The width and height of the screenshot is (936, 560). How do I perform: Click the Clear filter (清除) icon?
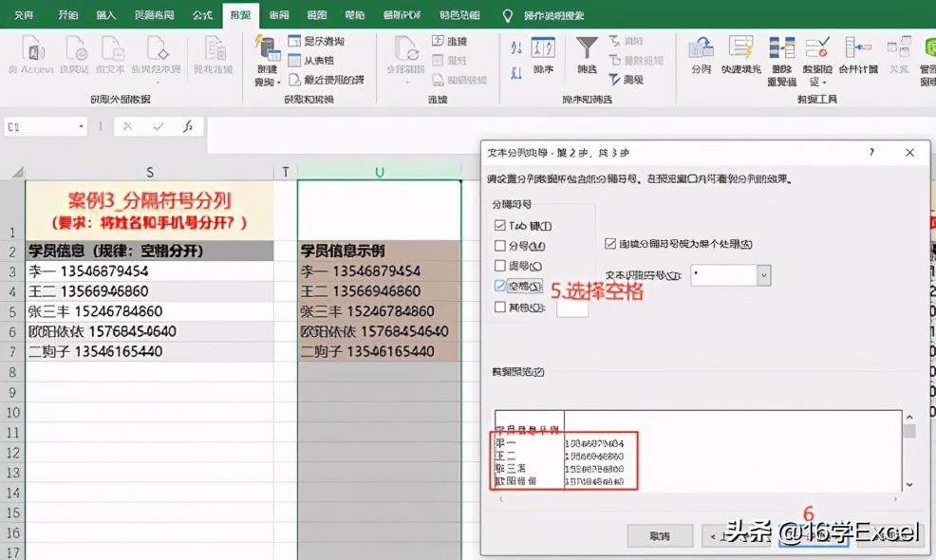(x=615, y=41)
